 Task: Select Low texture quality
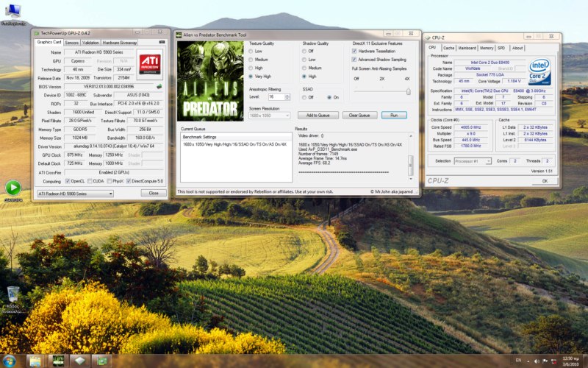(x=256, y=51)
